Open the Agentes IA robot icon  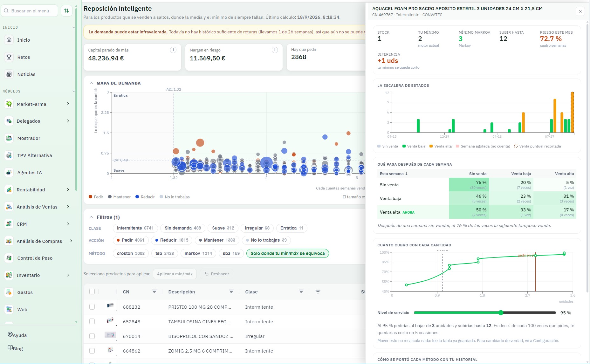click(x=9, y=173)
